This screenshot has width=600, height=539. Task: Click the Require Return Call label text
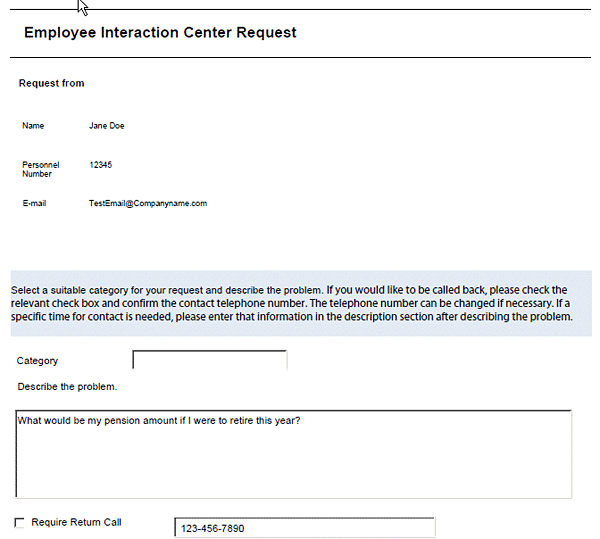click(x=76, y=523)
